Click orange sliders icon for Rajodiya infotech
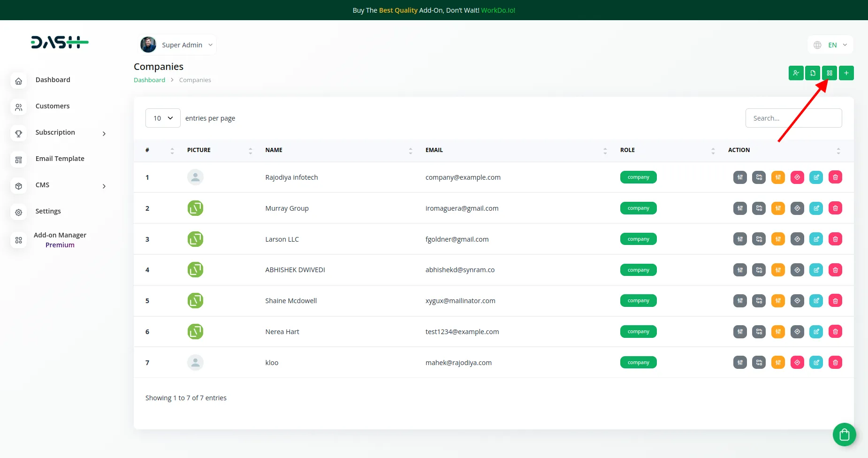Screen dimensions: 868x458 coord(778,177)
